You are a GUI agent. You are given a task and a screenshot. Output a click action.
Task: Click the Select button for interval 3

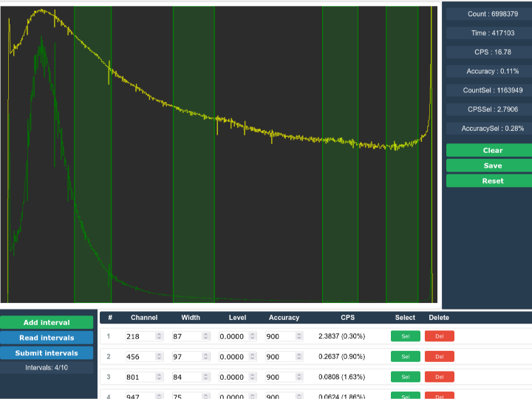point(405,377)
